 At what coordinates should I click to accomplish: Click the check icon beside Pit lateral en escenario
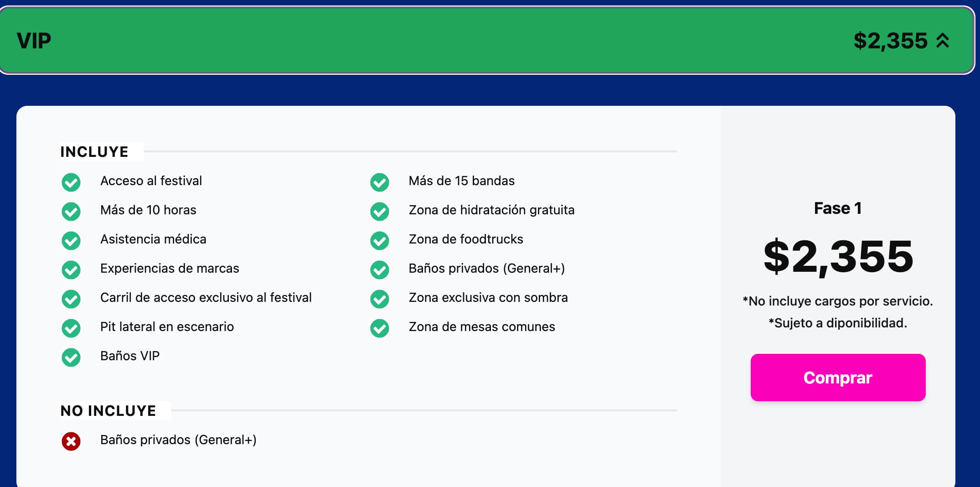71,328
